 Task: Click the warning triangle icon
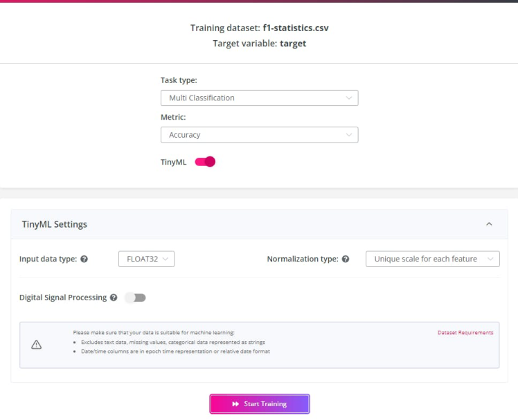37,345
